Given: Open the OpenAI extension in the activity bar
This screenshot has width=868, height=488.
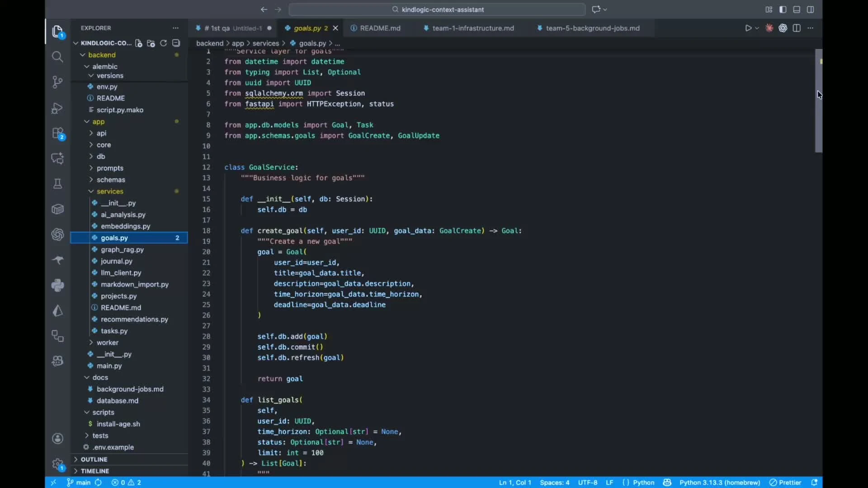Looking at the screenshot, I should 57,234.
